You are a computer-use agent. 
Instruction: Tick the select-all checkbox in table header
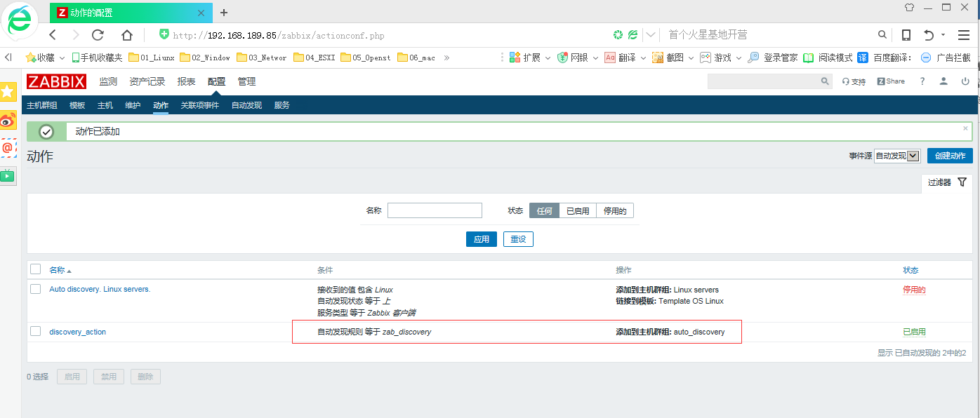[x=36, y=269]
